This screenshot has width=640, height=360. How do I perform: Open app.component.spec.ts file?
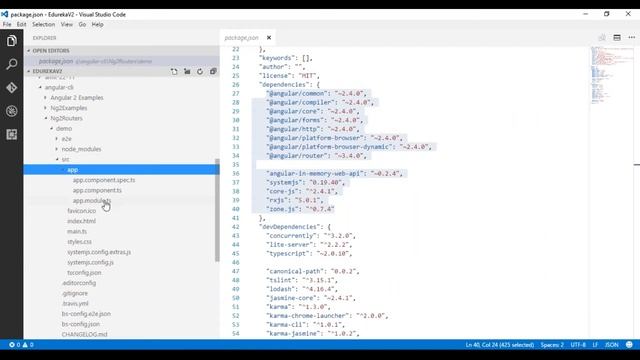point(104,180)
